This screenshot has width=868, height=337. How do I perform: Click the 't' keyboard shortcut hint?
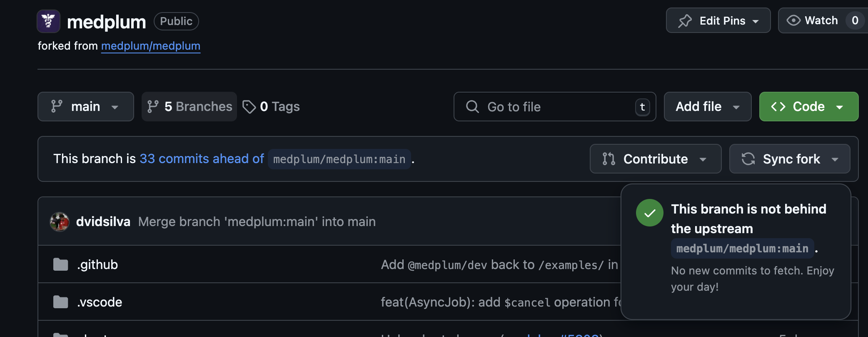[642, 107]
